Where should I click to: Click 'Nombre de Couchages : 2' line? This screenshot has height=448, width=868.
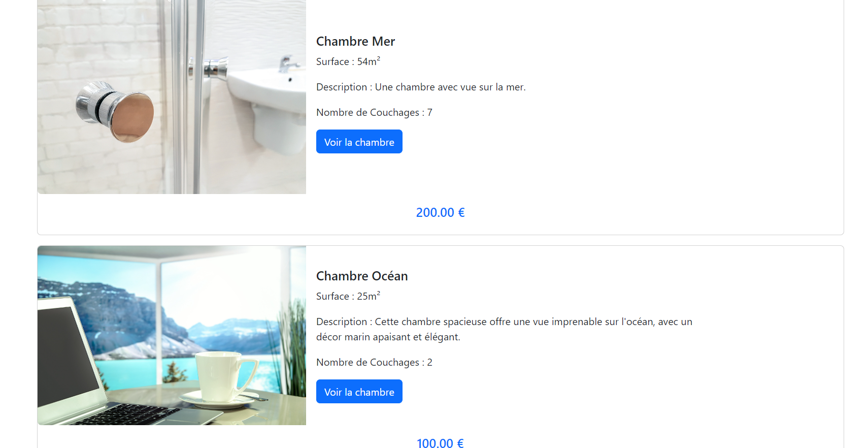pos(374,362)
